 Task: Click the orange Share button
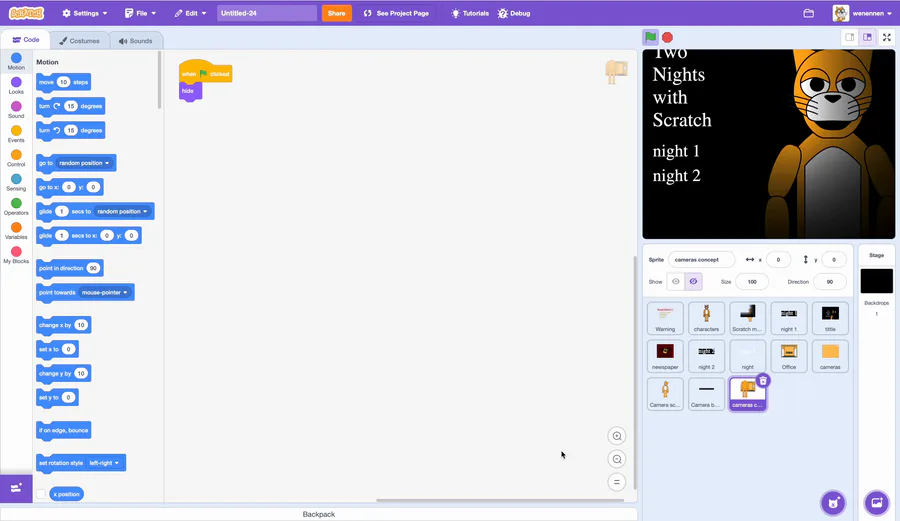[336, 13]
